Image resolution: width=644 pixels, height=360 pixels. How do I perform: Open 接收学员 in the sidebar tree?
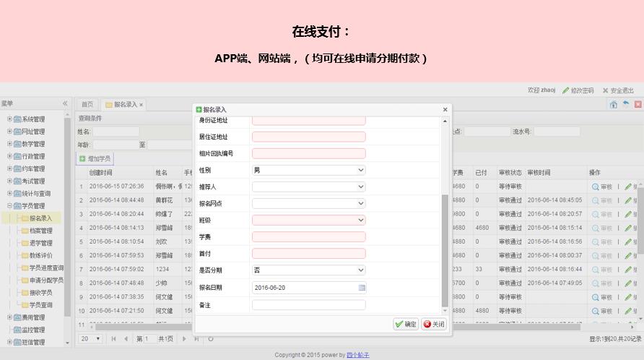tap(41, 293)
